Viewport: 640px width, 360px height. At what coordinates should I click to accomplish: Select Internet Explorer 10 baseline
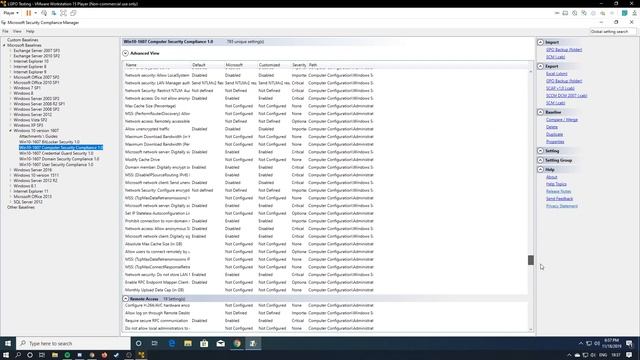click(31, 61)
